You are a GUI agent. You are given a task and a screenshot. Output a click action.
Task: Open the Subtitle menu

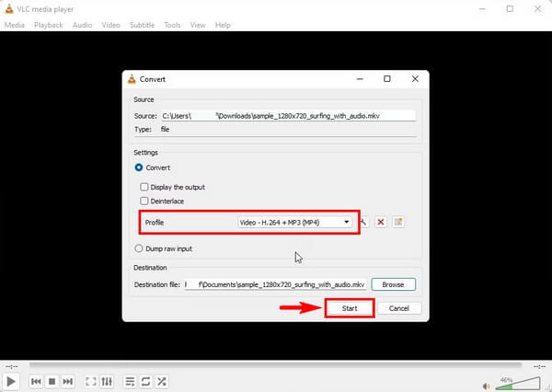[143, 26]
